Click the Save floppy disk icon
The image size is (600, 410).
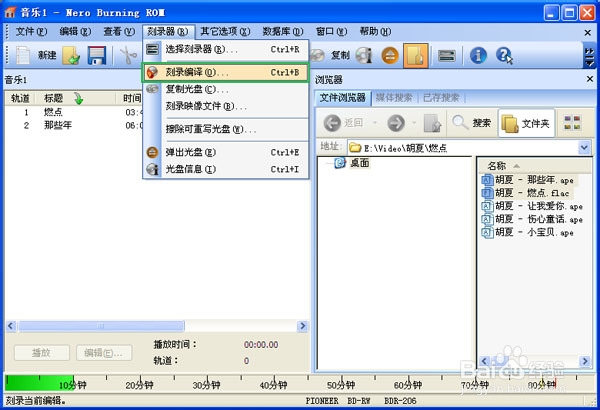(x=96, y=56)
